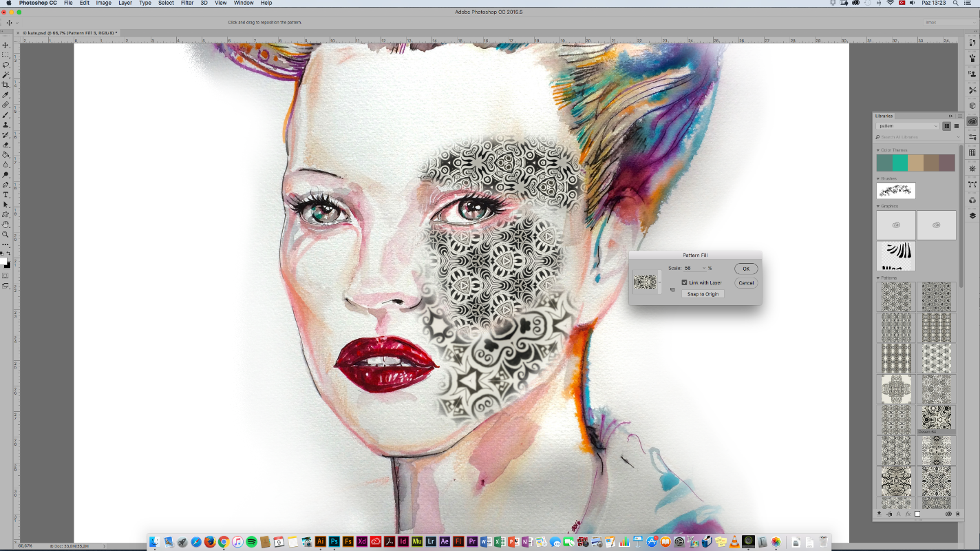980x551 pixels.
Task: Open the Image menu
Action: coord(103,3)
